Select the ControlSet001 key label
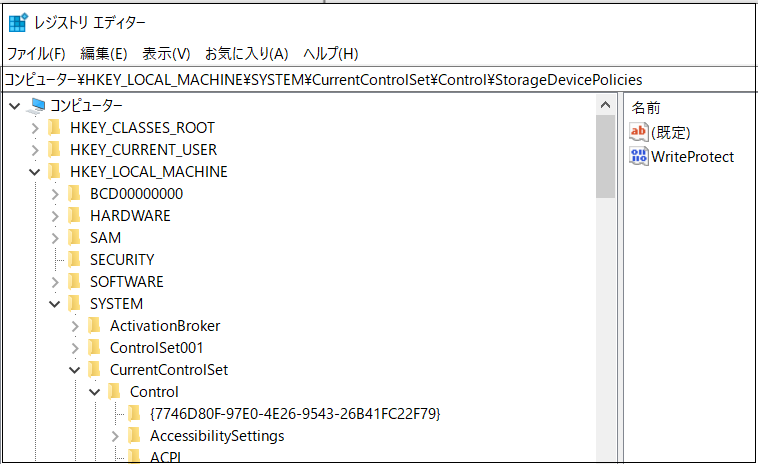The height and width of the screenshot is (464, 758). (157, 348)
